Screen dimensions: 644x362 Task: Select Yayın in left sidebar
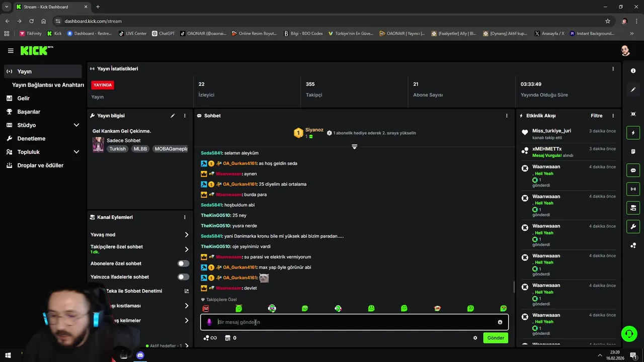tap(43, 71)
